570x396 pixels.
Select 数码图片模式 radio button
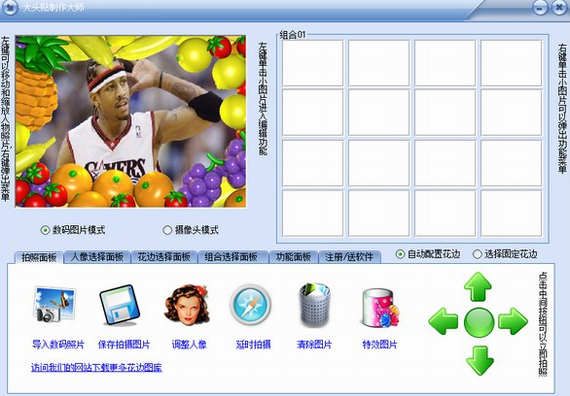[45, 230]
